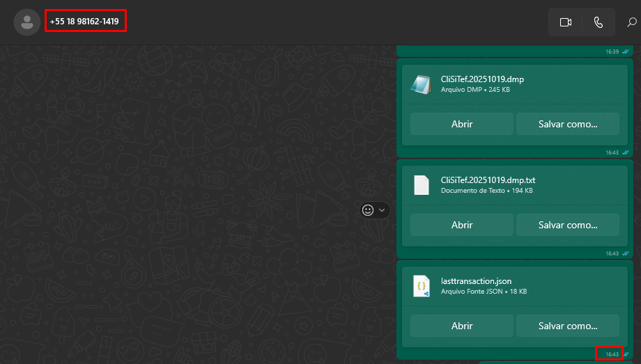Click the smiley reaction emoji icon
This screenshot has height=364, width=641.
point(368,210)
